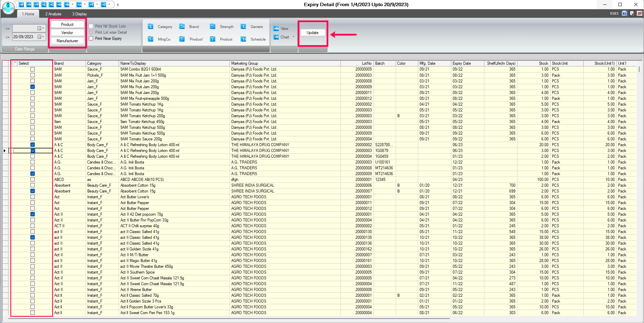644x323 pixels.
Task: Sort by the Marketing Group column header
Action: [x=285, y=63]
